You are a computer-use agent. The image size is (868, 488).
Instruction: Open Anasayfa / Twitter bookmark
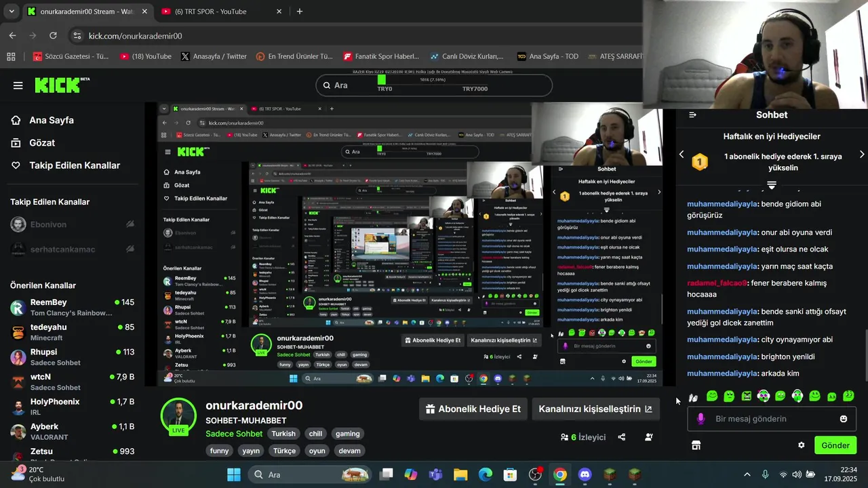(214, 56)
